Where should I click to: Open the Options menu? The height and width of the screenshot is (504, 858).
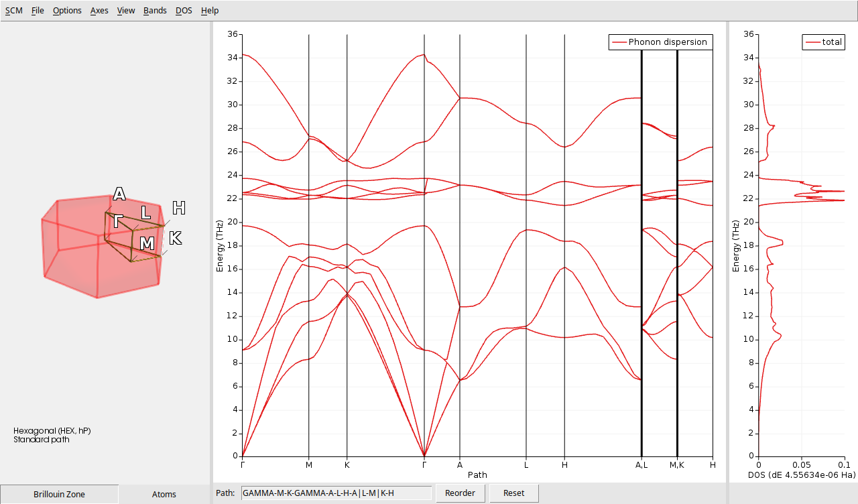coord(67,11)
